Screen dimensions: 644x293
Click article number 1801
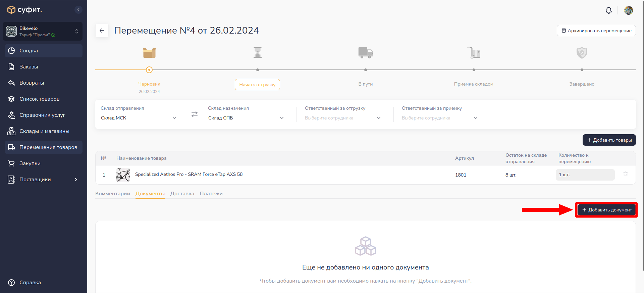[x=461, y=175]
